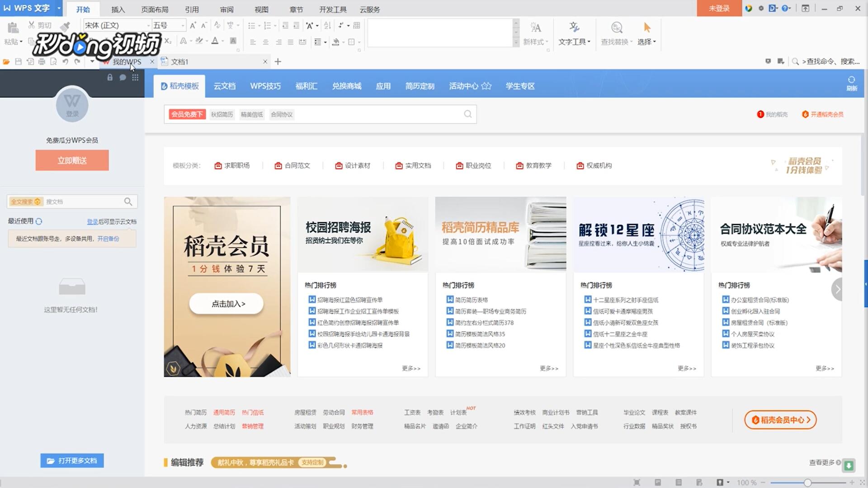The width and height of the screenshot is (868, 488).
Task: Click the bulleted list icon
Action: [252, 25]
